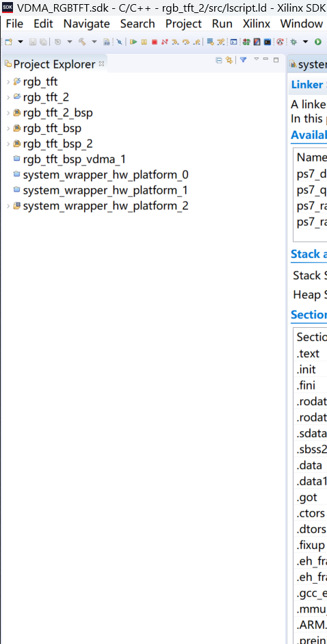Viewport: 327px width, 644px height.
Task: Click the Step Over arrow icon
Action: [x=187, y=42]
